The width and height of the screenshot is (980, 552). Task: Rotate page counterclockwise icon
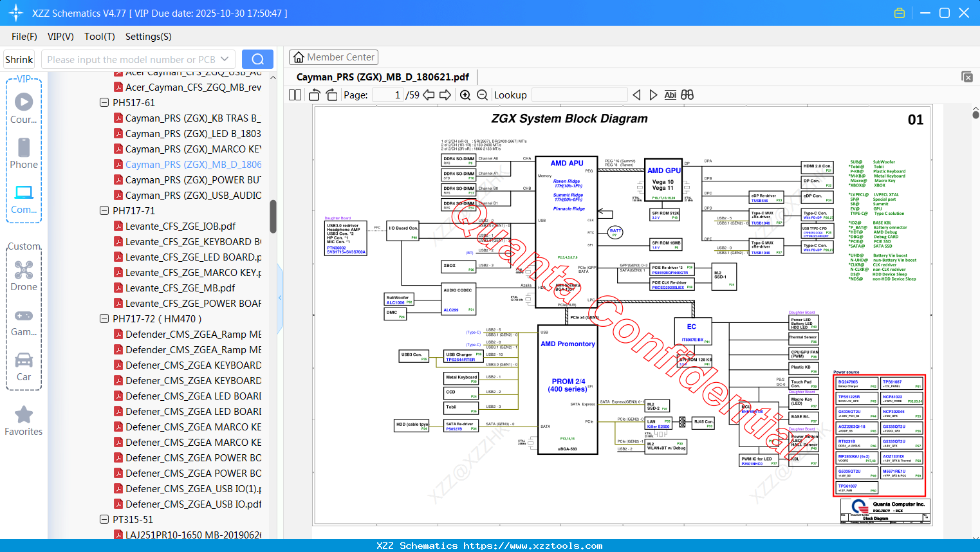315,95
